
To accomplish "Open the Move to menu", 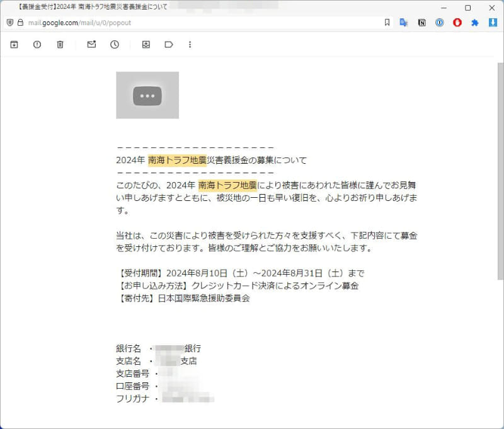I will tap(146, 45).
